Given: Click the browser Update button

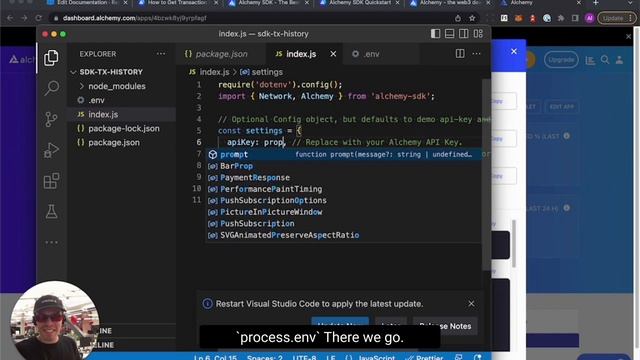Looking at the screenshot, I should (617, 18).
